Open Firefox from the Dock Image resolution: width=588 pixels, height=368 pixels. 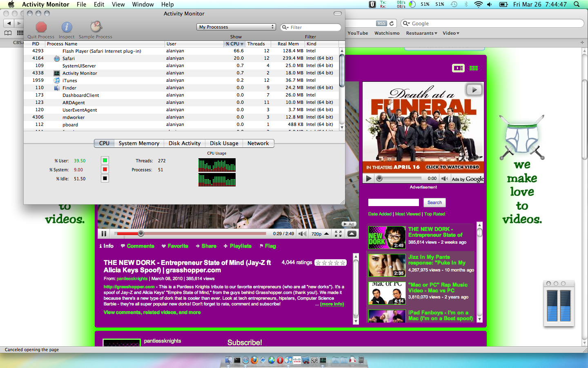coord(254,360)
